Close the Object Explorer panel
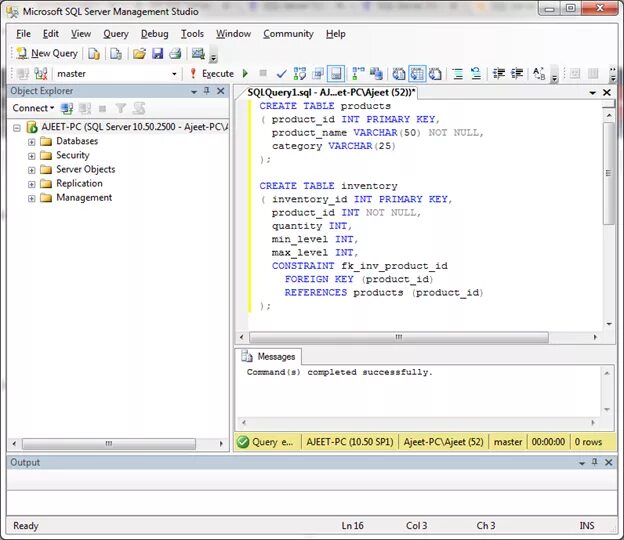The height and width of the screenshot is (540, 624). point(220,91)
